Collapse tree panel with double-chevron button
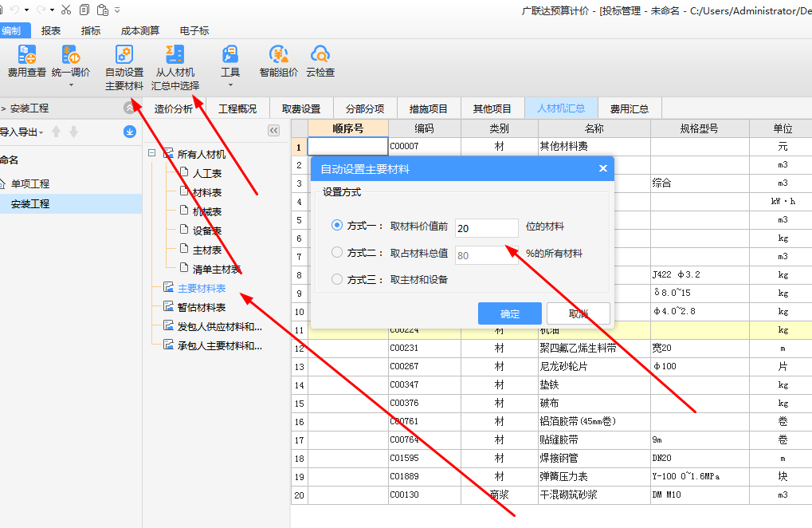Image resolution: width=812 pixels, height=528 pixels. [274, 131]
